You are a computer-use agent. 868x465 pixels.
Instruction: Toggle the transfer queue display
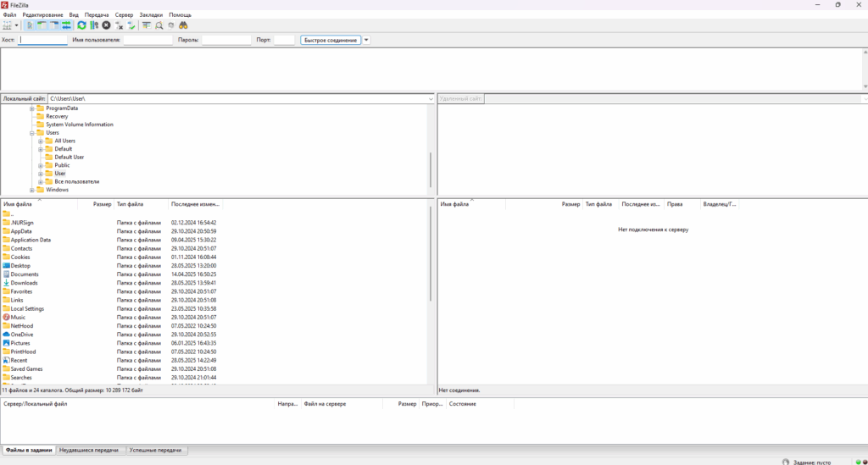[66, 25]
